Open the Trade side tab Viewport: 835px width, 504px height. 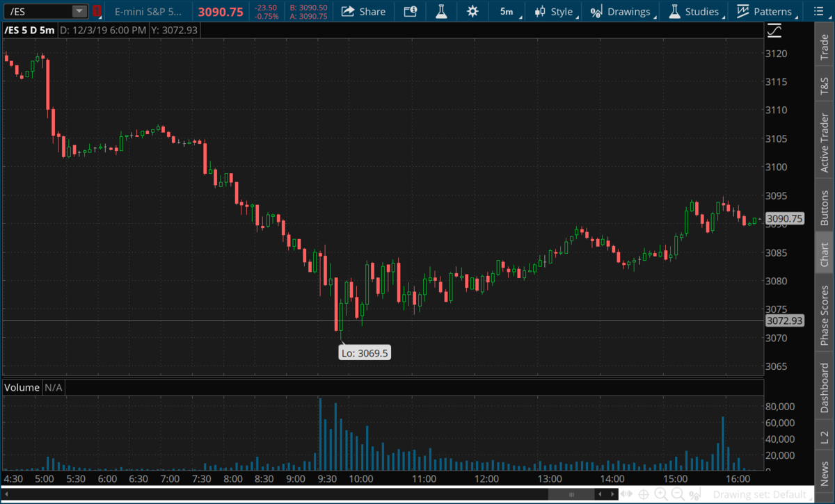(825, 47)
